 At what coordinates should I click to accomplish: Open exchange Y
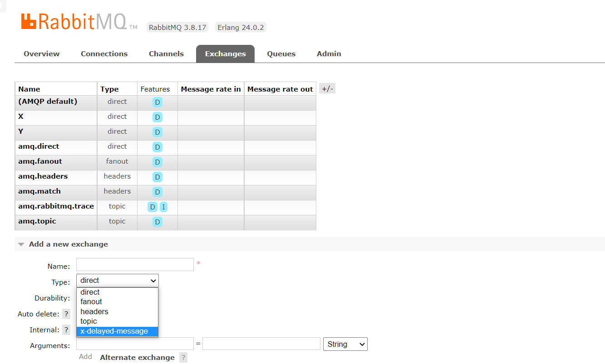coord(21,131)
